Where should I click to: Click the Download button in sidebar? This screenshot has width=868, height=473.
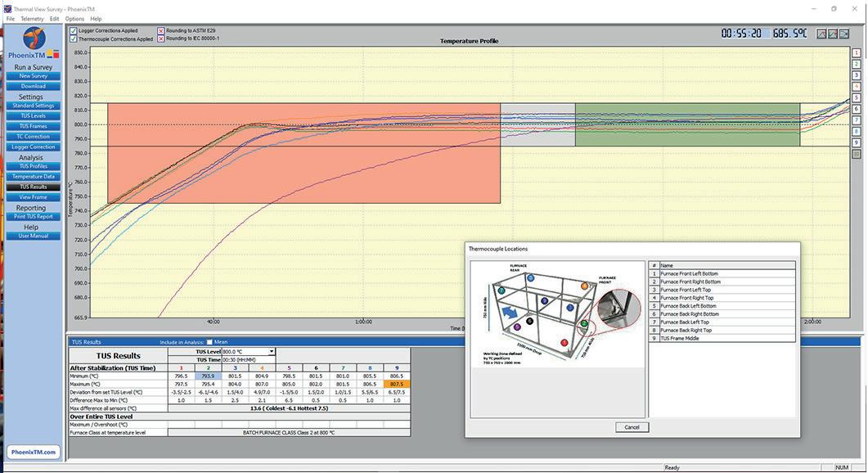pos(34,87)
